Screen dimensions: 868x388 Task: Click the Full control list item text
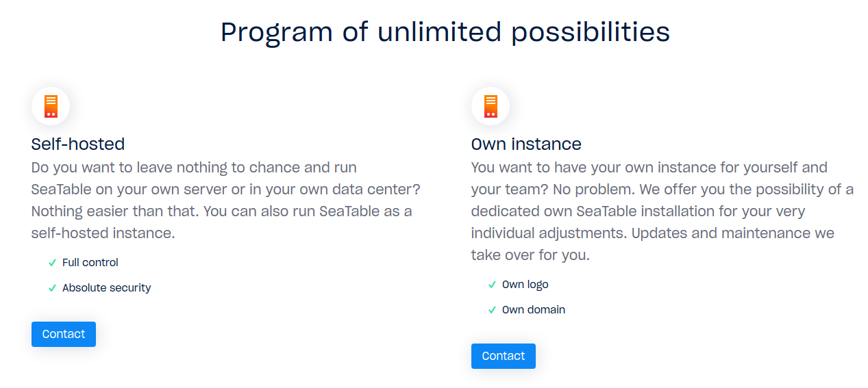click(x=90, y=263)
